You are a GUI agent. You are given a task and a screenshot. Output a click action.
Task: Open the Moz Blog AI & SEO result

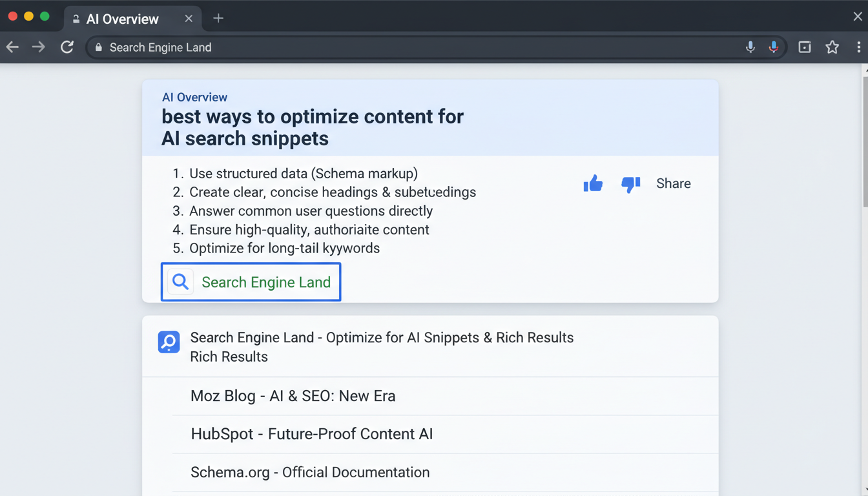click(x=293, y=396)
